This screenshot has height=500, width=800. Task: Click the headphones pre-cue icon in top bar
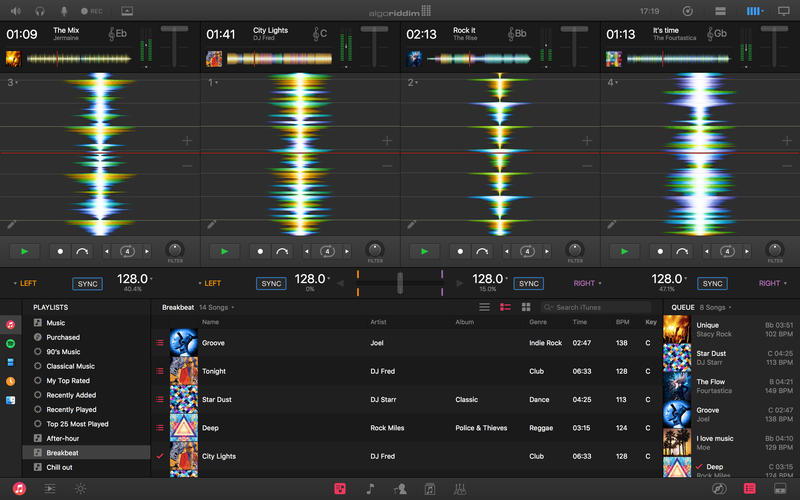pos(40,11)
